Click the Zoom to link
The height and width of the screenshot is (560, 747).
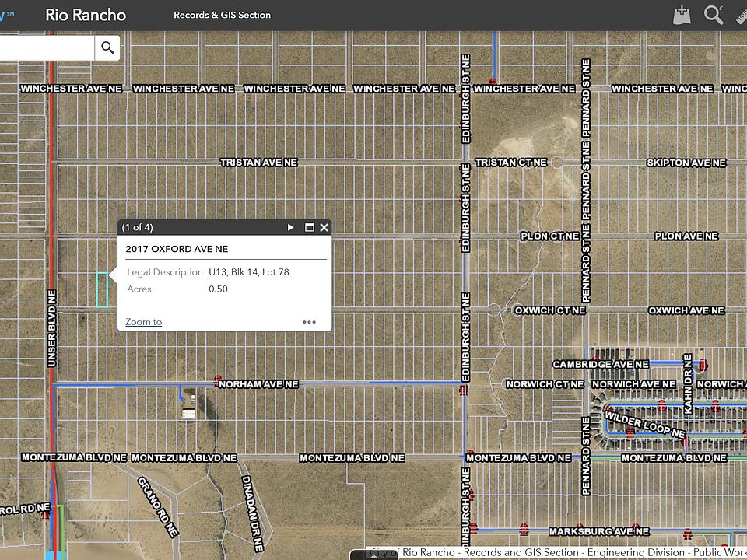pos(143,322)
